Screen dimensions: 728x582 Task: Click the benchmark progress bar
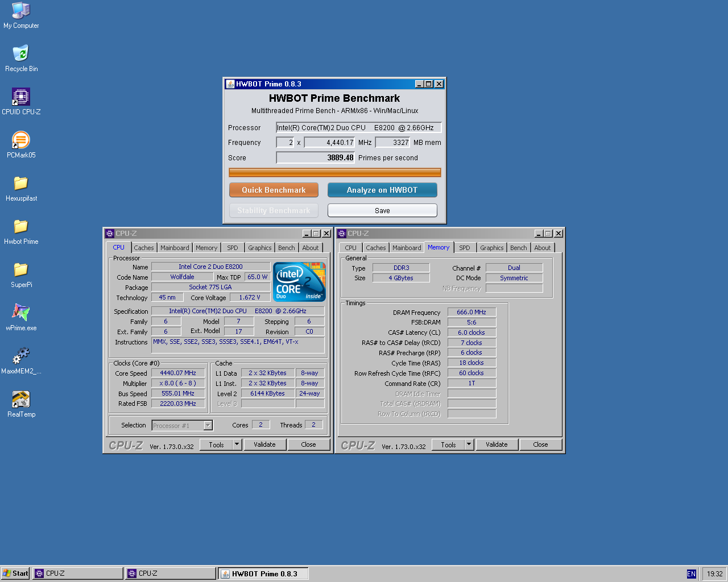click(334, 172)
